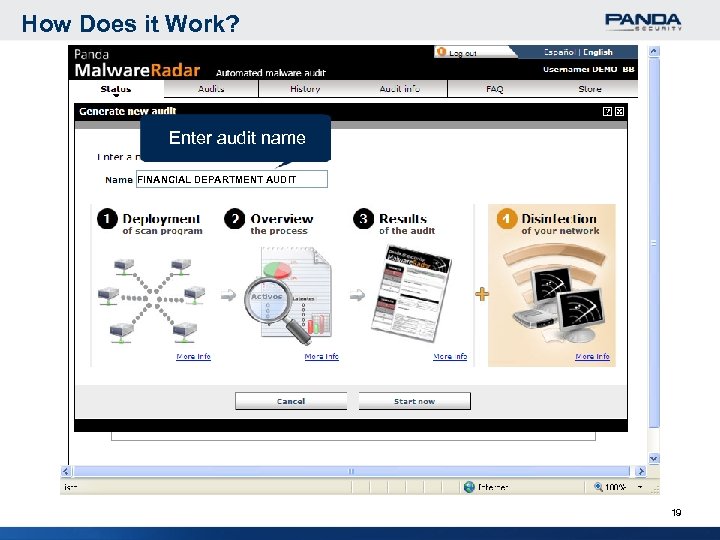Viewport: 720px width, 540px height.
Task: Click the orange Log out icon
Action: pyautogui.click(x=441, y=52)
